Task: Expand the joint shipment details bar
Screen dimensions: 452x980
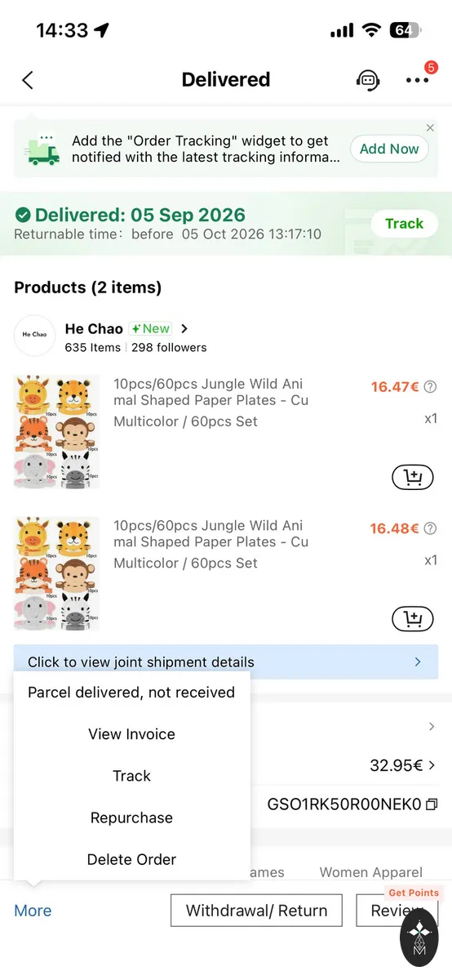Action: (226, 661)
